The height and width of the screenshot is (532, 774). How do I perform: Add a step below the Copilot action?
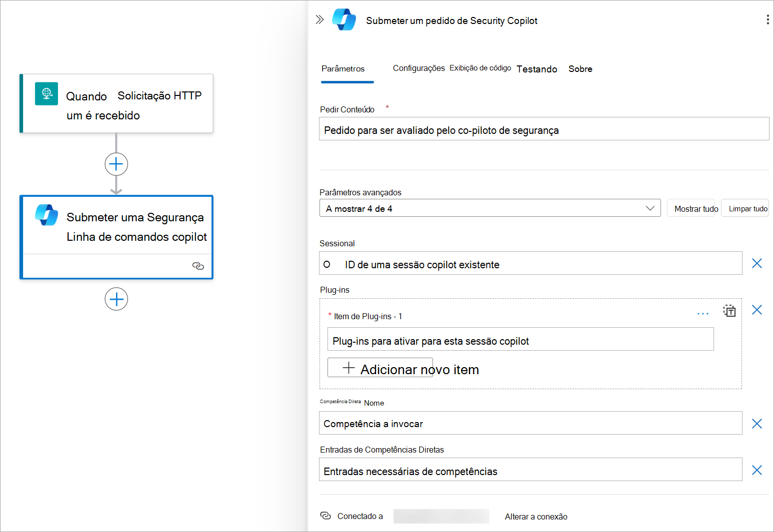116,299
